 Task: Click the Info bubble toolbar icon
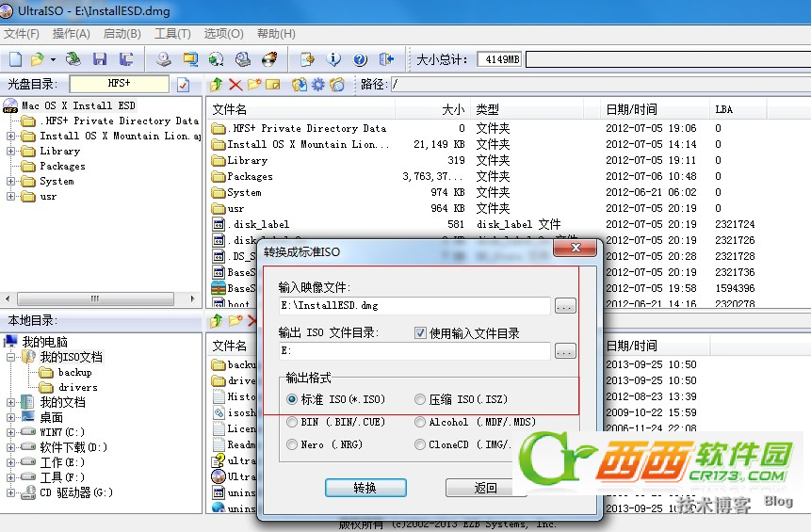coord(333,59)
